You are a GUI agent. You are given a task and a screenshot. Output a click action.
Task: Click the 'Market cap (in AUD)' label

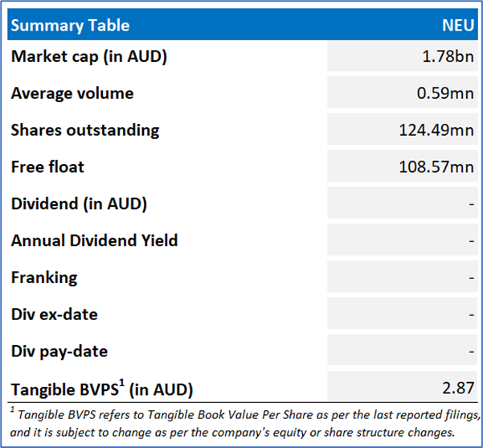click(89, 57)
